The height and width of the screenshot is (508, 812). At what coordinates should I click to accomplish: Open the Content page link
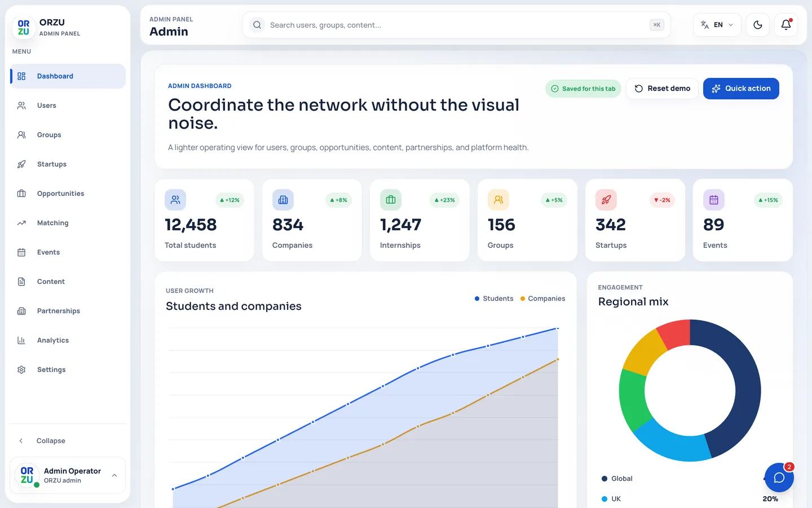(x=68, y=282)
